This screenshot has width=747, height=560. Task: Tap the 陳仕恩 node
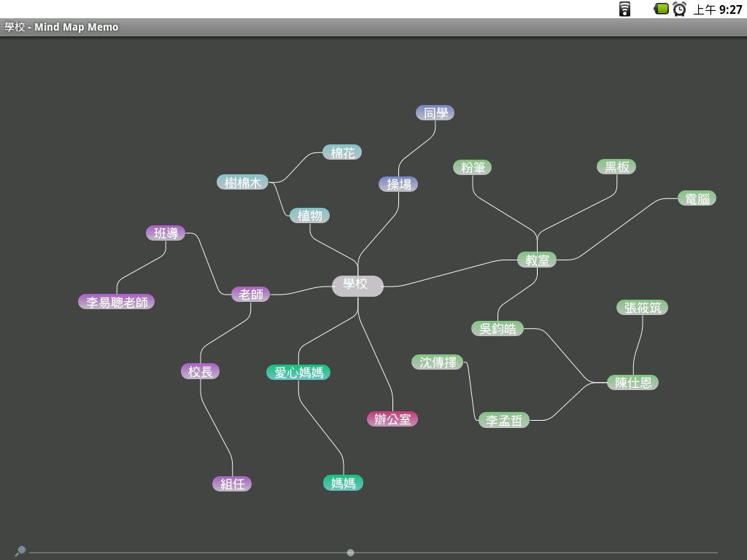632,383
